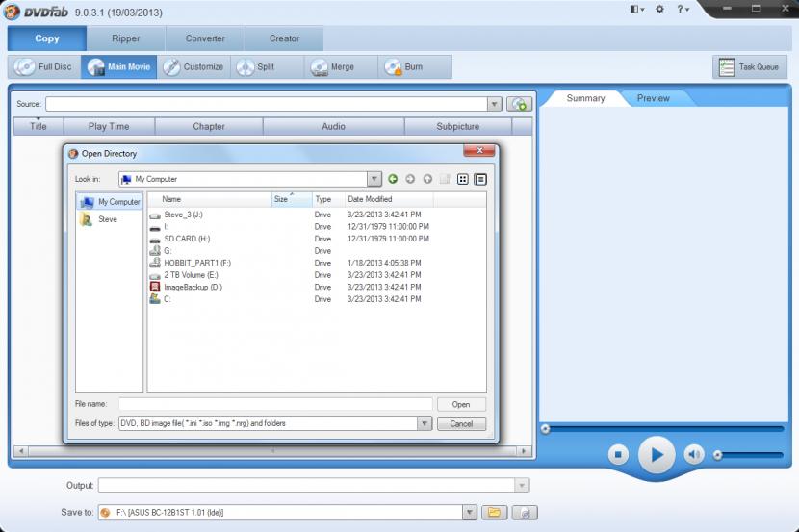This screenshot has height=532, width=799.
Task: Browse for Save to folder icon
Action: pos(494,513)
